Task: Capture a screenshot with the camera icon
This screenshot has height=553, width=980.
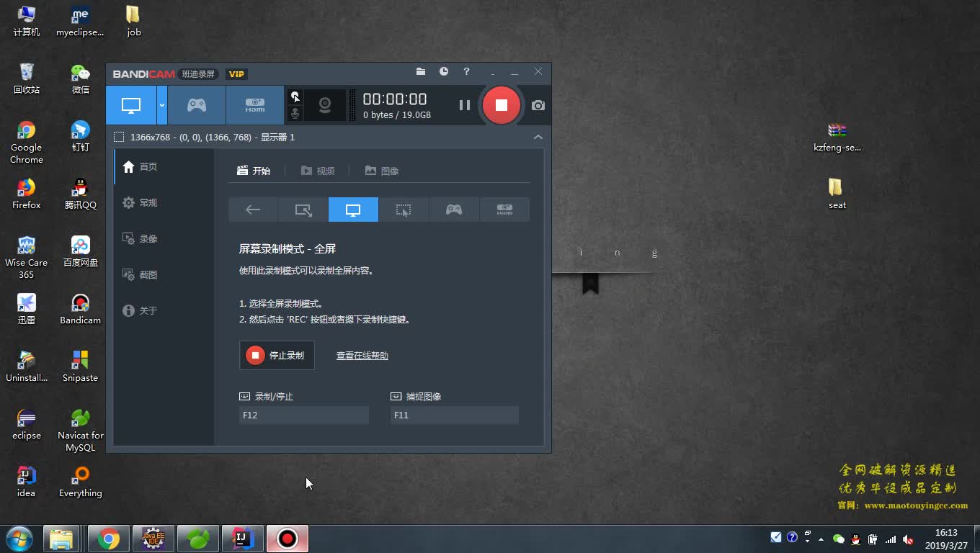Action: point(538,105)
